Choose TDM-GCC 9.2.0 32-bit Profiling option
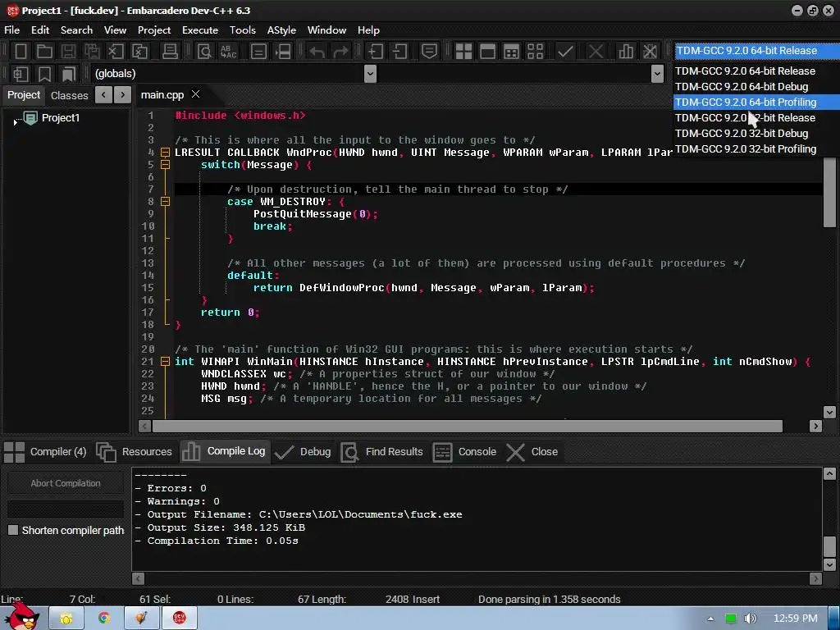This screenshot has width=840, height=630. pos(756,149)
